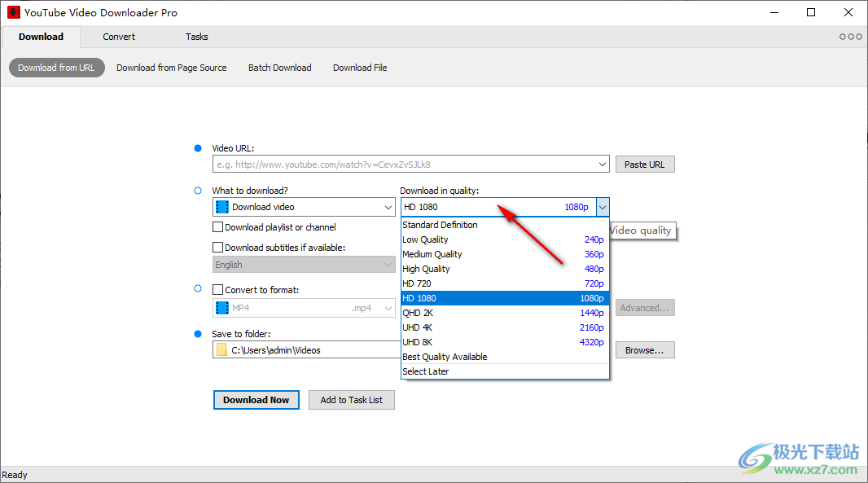Choose Medium Quality 360p option

(x=505, y=254)
